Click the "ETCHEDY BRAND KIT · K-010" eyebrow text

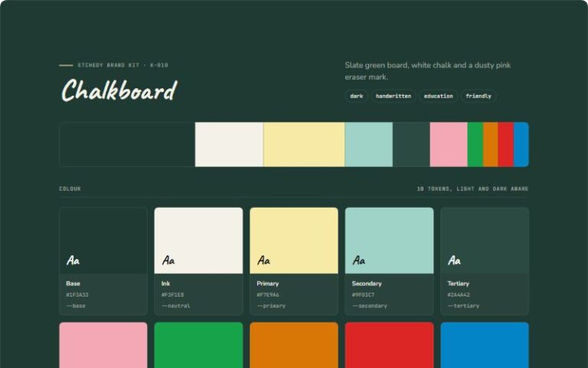pos(123,65)
